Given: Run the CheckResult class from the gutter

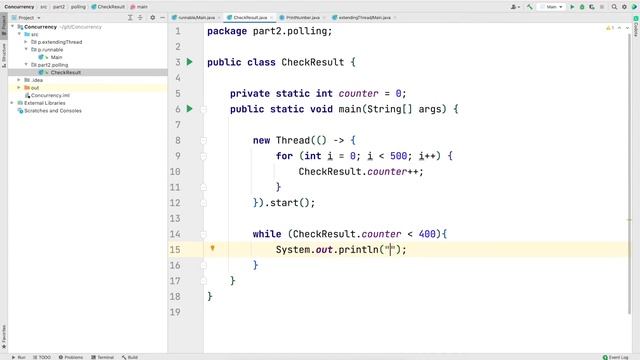Looking at the screenshot, I should [x=189, y=62].
